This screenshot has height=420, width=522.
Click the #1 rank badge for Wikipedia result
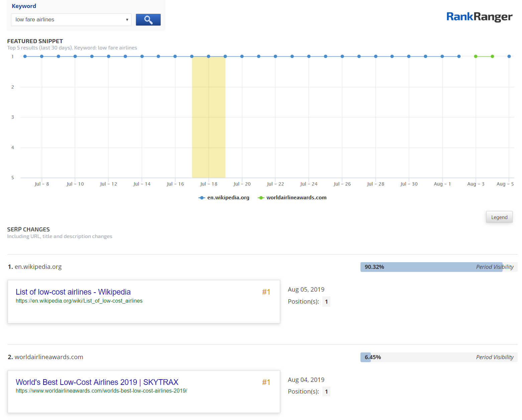coord(266,292)
